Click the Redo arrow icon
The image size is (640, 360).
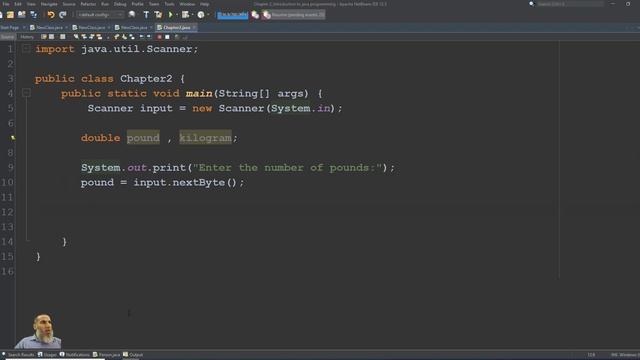pos(62,15)
